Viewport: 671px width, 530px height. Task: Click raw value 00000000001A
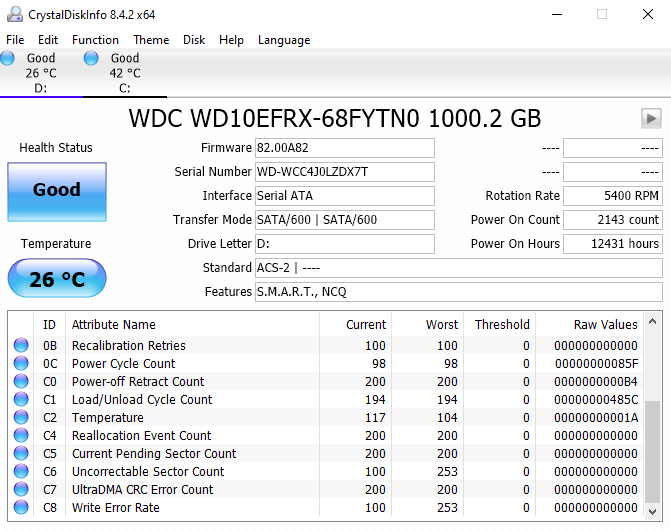click(x=596, y=417)
